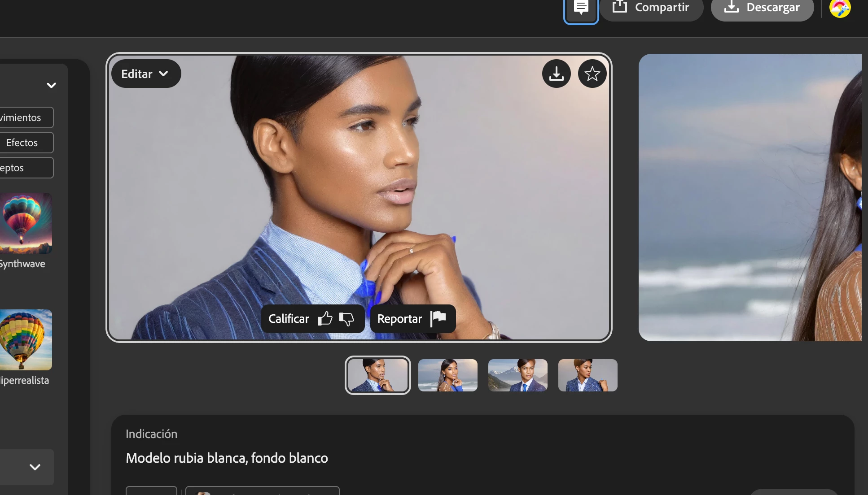The width and height of the screenshot is (868, 495).
Task: Select the second generated image thumbnail
Action: coord(447,375)
